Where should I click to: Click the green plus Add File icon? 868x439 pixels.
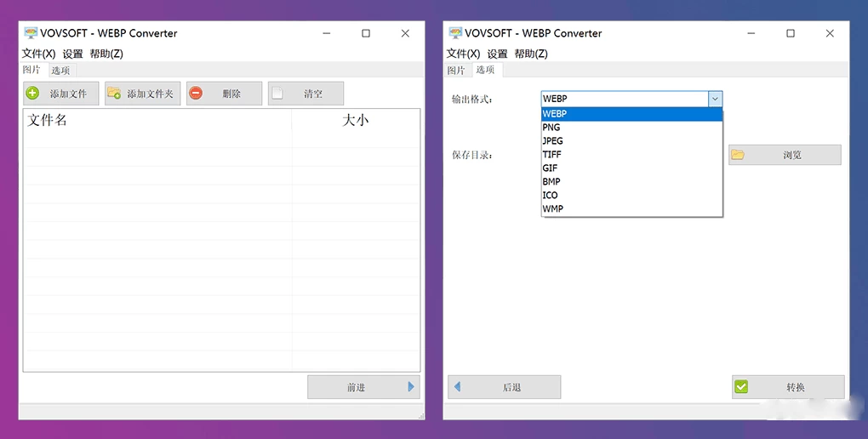click(32, 93)
